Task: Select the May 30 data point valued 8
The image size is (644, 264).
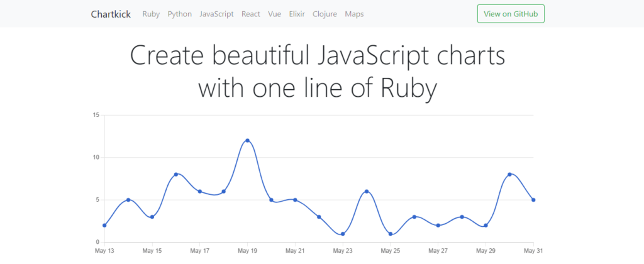Action: pyautogui.click(x=509, y=174)
